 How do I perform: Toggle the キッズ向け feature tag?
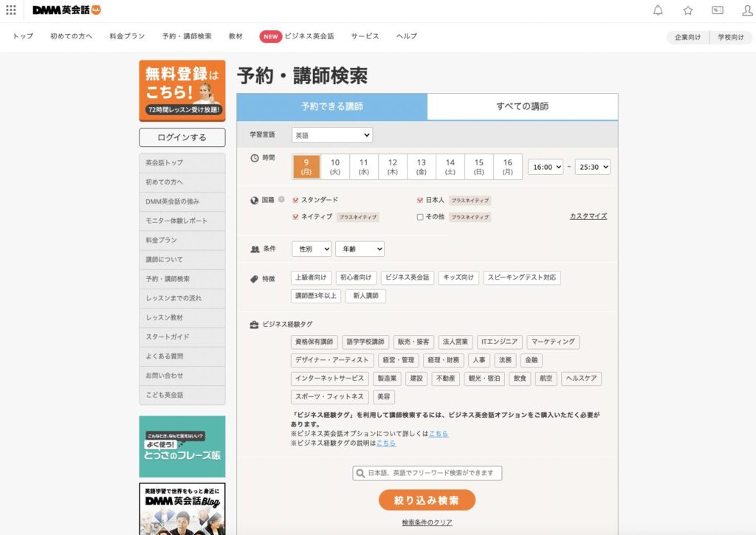458,277
